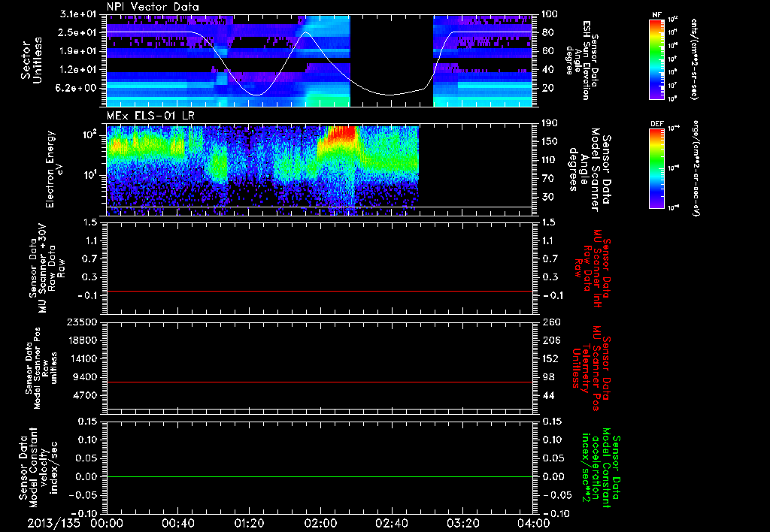Image resolution: width=770 pixels, height=532 pixels.
Task: Click the 00:00 time axis label
Action: 107,523
